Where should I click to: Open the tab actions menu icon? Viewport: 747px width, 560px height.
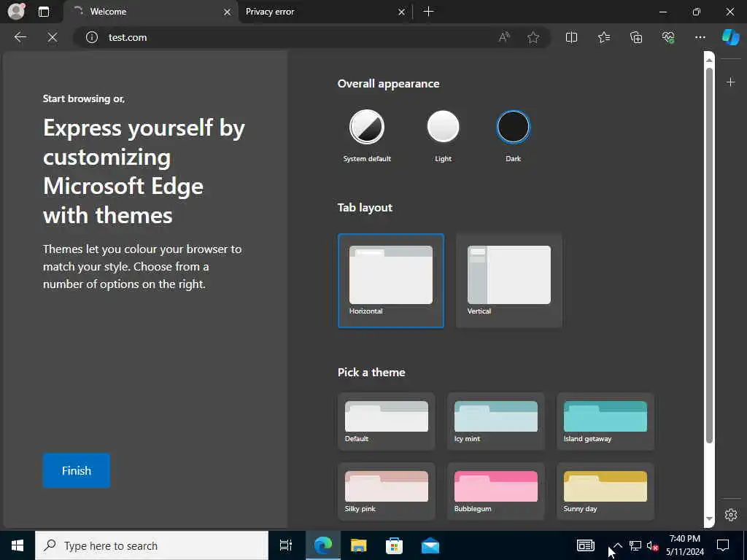(44, 12)
